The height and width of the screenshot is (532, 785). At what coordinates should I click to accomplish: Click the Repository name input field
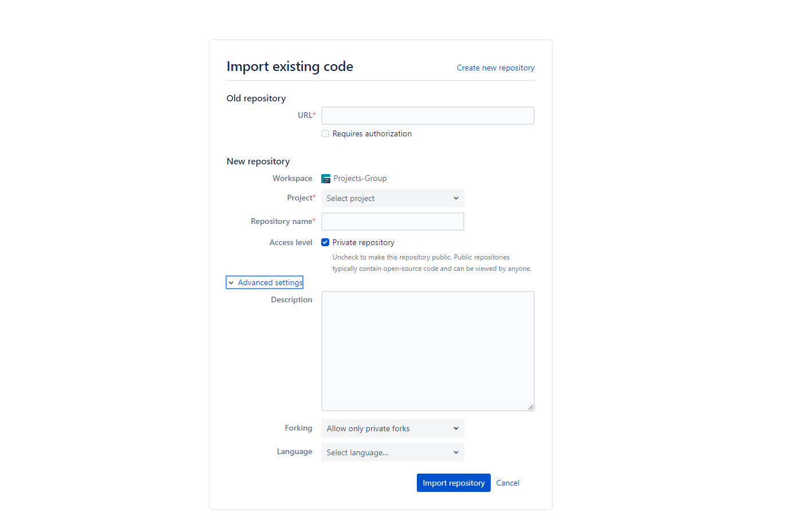pos(392,222)
